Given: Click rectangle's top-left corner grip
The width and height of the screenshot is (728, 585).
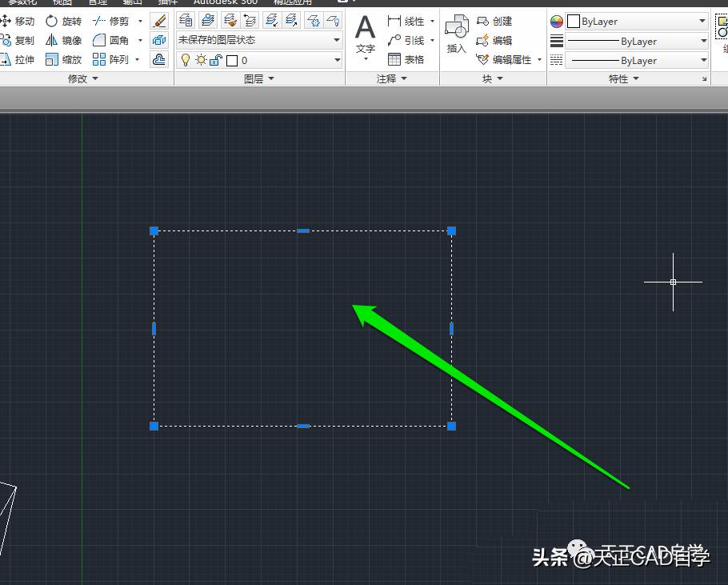Looking at the screenshot, I should (154, 230).
